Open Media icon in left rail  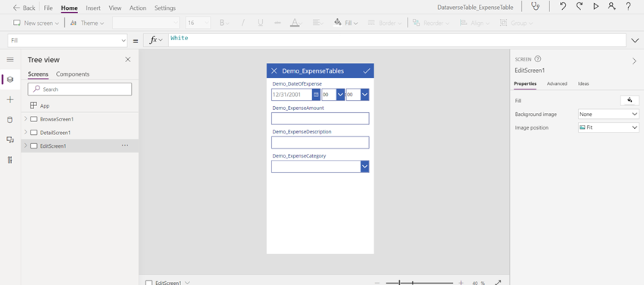(11, 140)
